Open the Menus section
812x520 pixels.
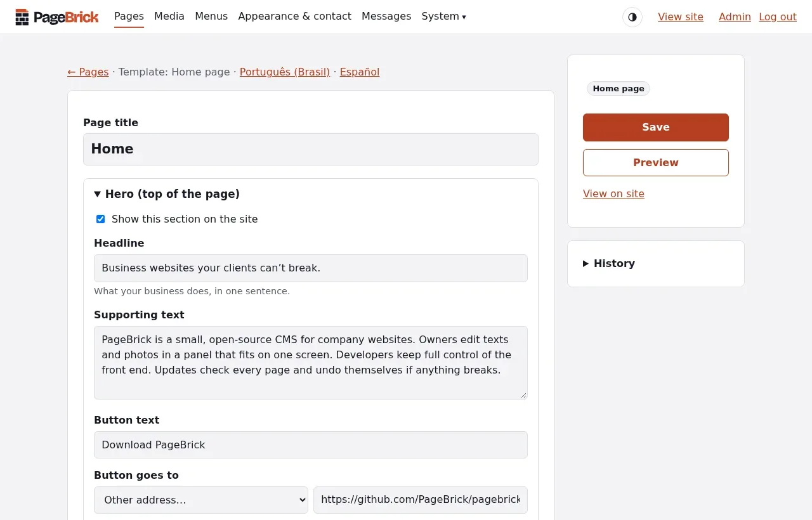point(211,16)
